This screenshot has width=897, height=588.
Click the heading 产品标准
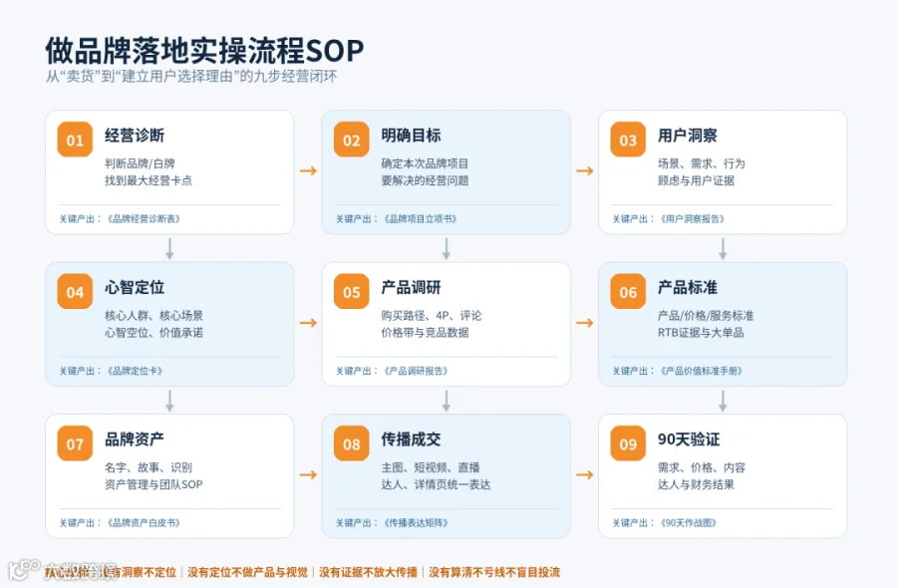[x=687, y=287]
